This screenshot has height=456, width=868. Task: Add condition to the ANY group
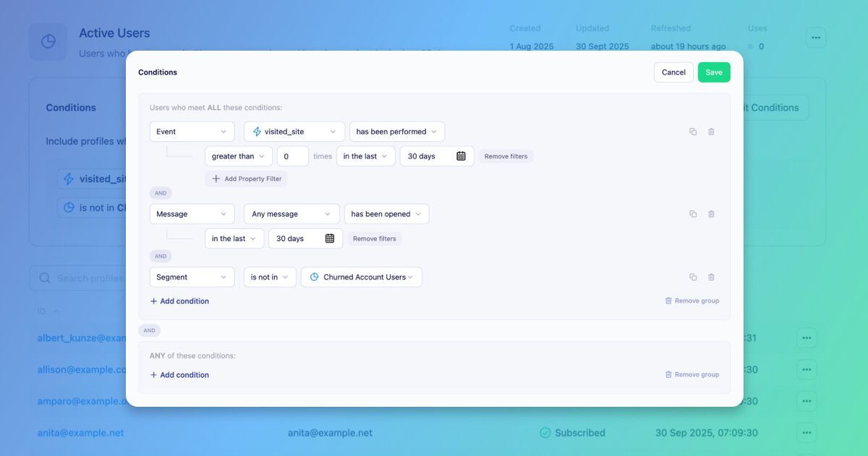pyautogui.click(x=179, y=375)
